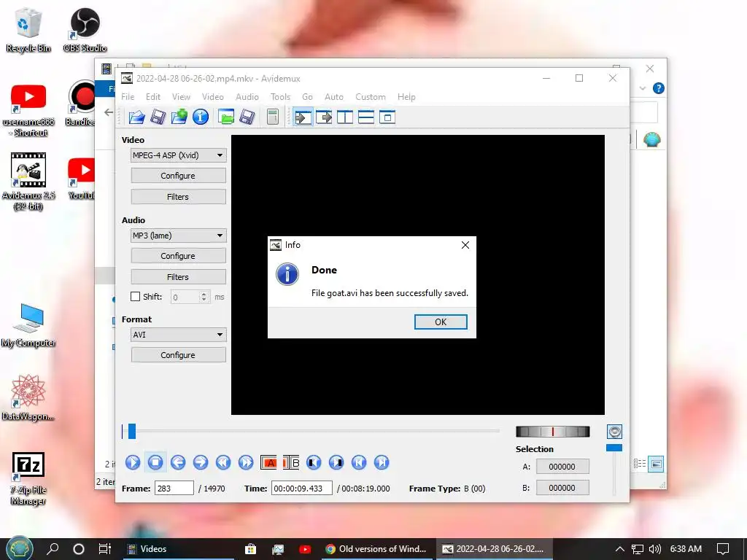Image resolution: width=747 pixels, height=560 pixels.
Task: Click selection B value 000000 button
Action: pos(562,488)
